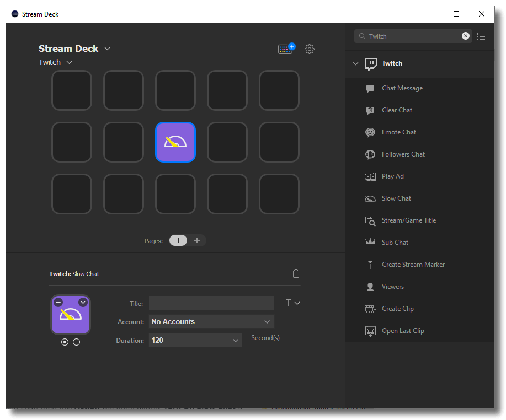
Task: Select the second state radio button
Action: click(76, 342)
